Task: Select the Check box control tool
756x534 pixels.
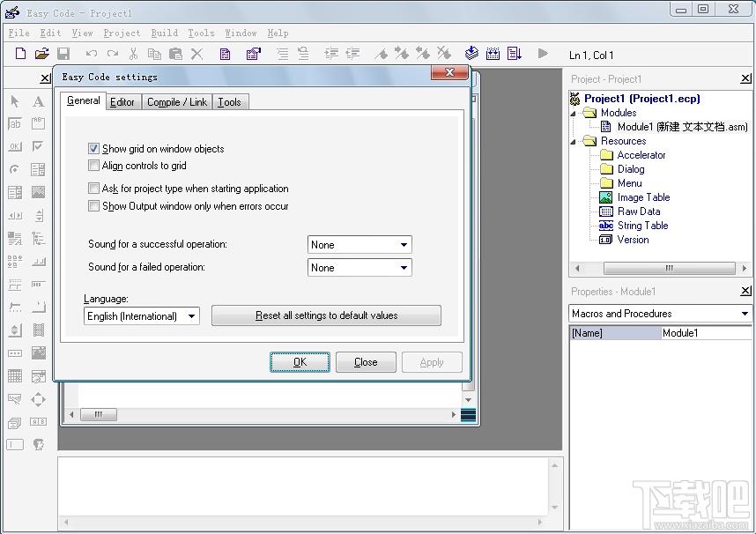Action: [38, 146]
